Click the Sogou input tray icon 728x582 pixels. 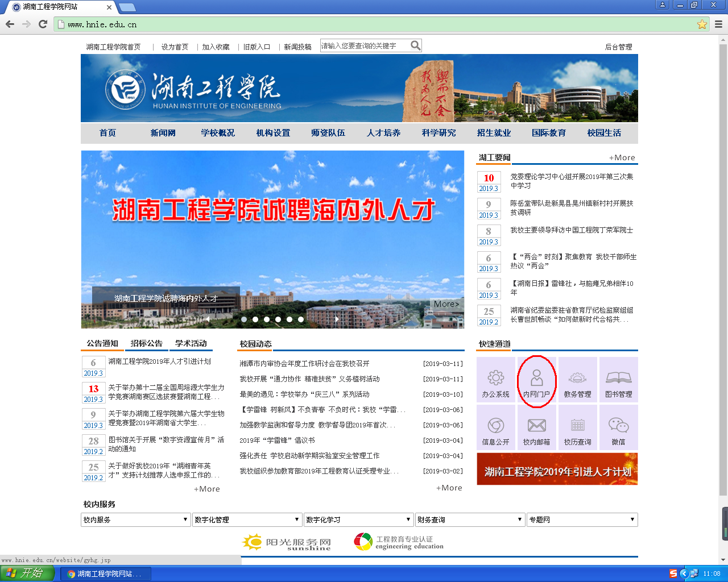(673, 573)
